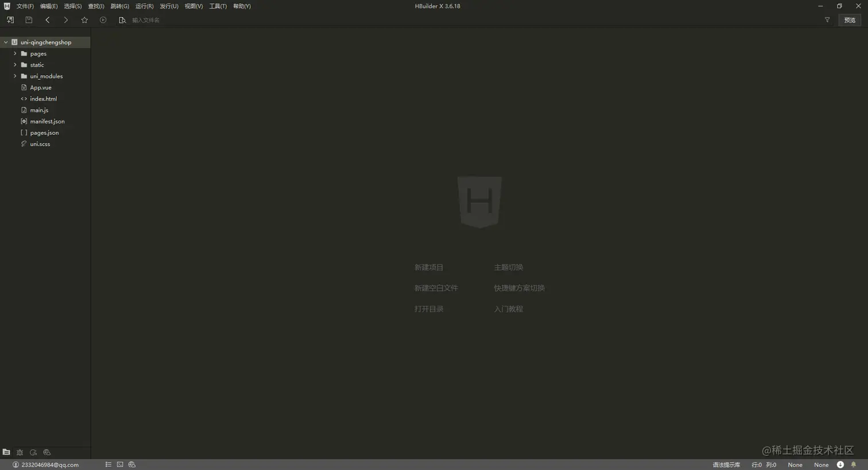Click the run play icon in toolbar
This screenshot has height=470, width=868.
coord(103,20)
